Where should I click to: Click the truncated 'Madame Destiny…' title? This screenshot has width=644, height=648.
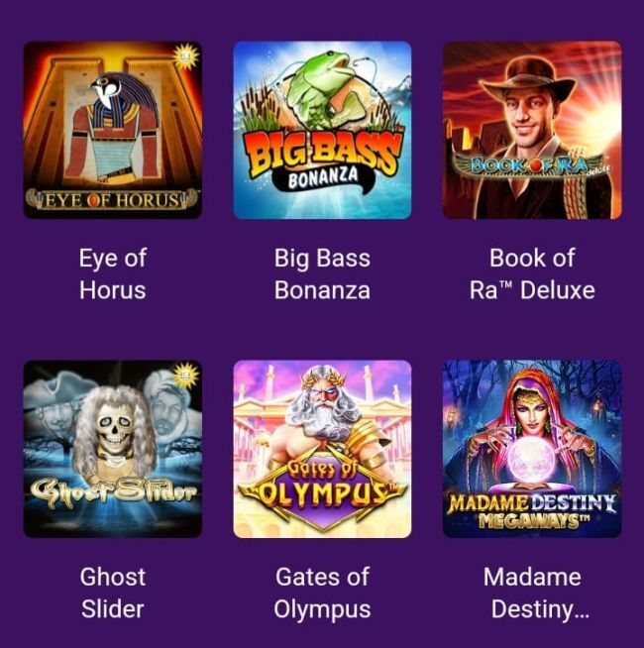point(536,593)
